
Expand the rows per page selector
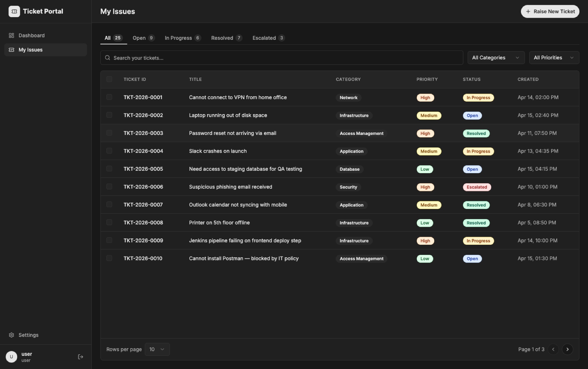tap(157, 349)
